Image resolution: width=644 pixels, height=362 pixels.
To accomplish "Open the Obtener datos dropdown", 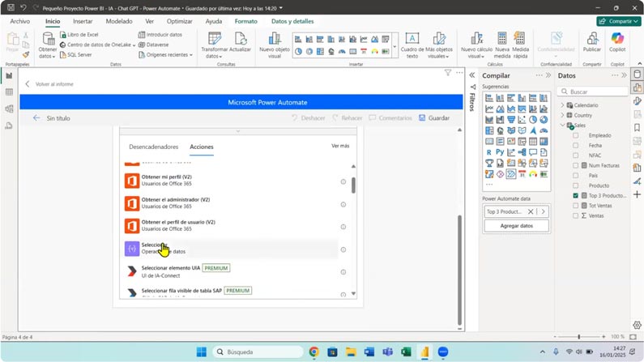I will click(48, 57).
